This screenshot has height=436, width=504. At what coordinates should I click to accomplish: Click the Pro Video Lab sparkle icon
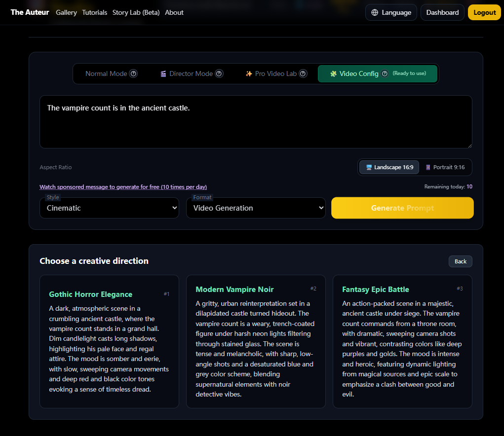click(x=249, y=74)
